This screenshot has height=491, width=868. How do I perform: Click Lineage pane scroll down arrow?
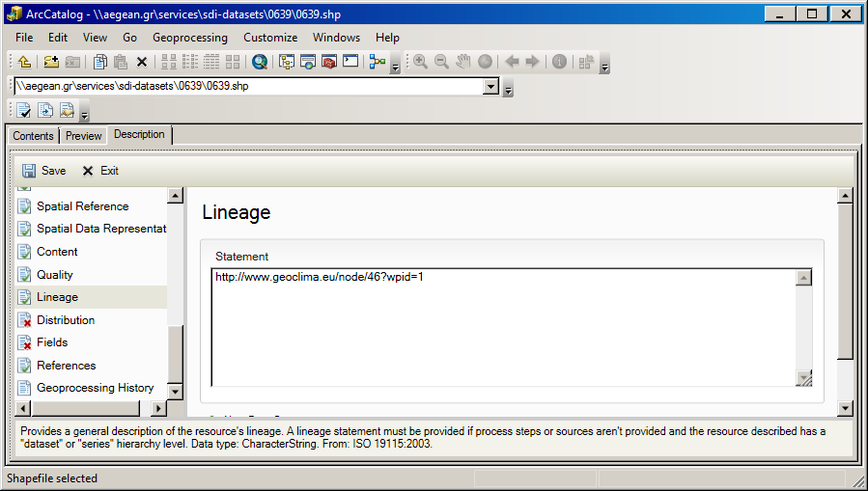coord(845,409)
